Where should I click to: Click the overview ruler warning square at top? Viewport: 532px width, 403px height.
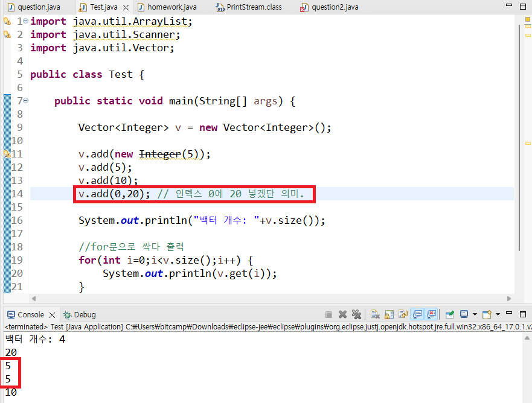[x=528, y=20]
